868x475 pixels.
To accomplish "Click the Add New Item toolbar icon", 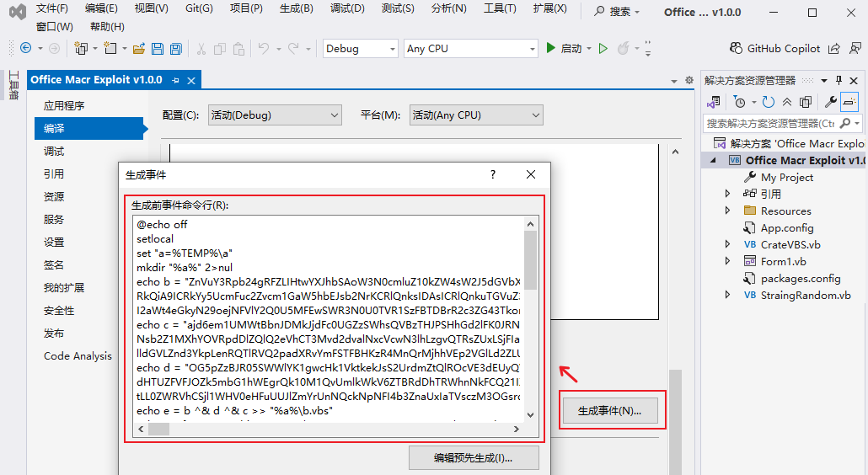I will pos(110,49).
